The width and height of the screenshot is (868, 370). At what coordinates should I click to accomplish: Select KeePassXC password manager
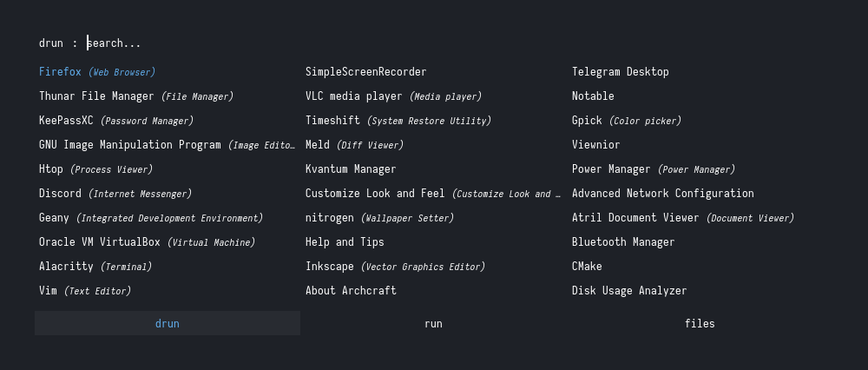click(x=116, y=121)
